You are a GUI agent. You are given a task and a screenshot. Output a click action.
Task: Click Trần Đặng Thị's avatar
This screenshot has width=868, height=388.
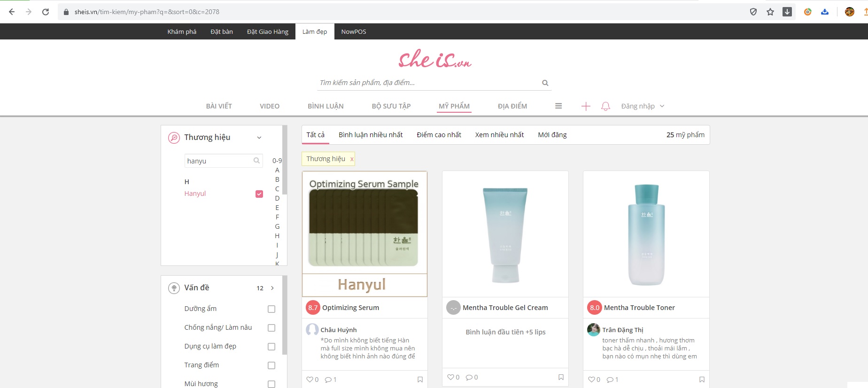[594, 329]
